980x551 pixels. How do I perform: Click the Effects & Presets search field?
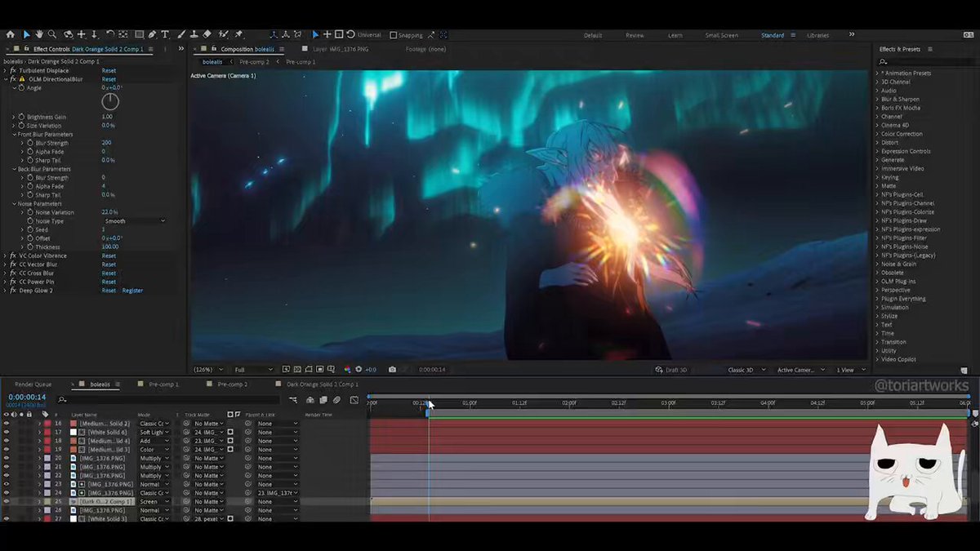[927, 61]
